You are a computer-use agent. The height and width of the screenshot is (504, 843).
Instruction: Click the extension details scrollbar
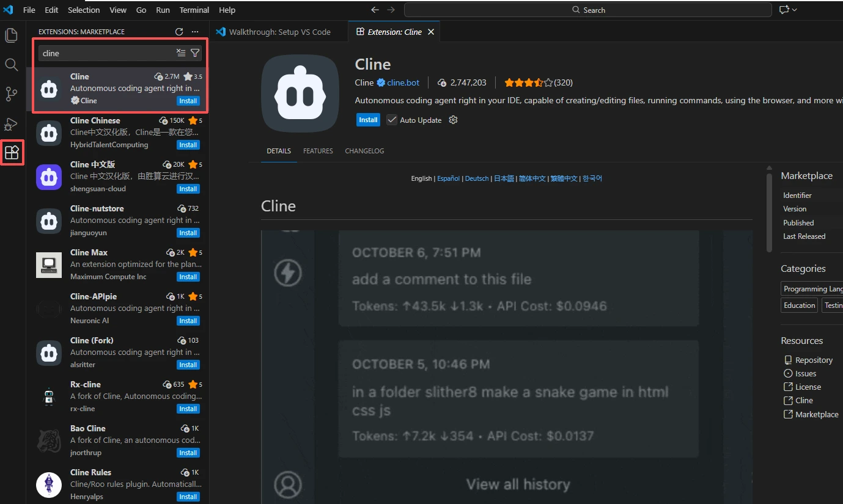point(770,211)
